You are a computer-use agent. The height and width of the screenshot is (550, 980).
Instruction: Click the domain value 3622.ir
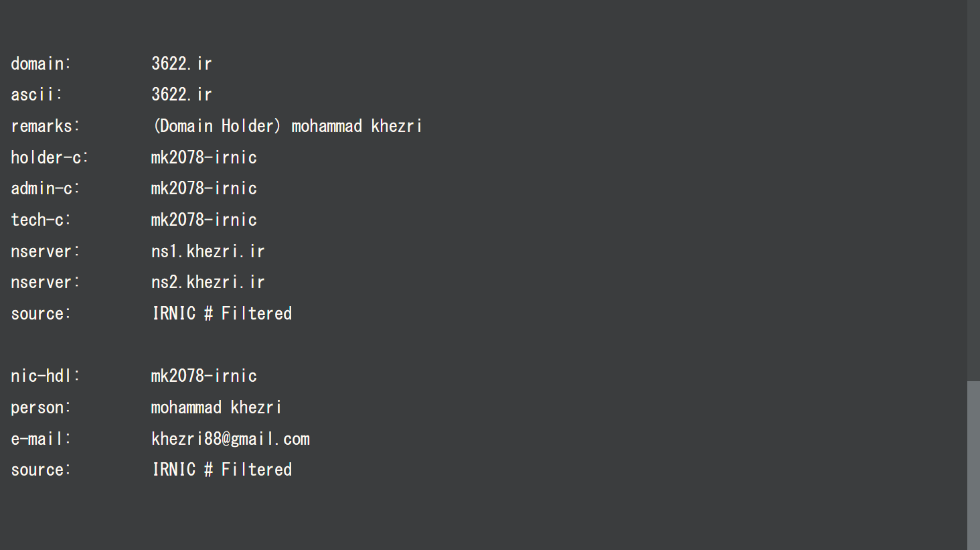[x=181, y=64]
